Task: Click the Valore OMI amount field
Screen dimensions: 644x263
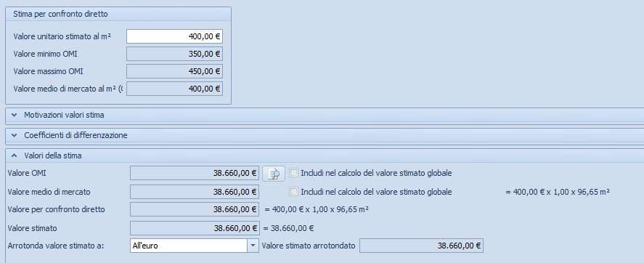Action: click(x=195, y=173)
